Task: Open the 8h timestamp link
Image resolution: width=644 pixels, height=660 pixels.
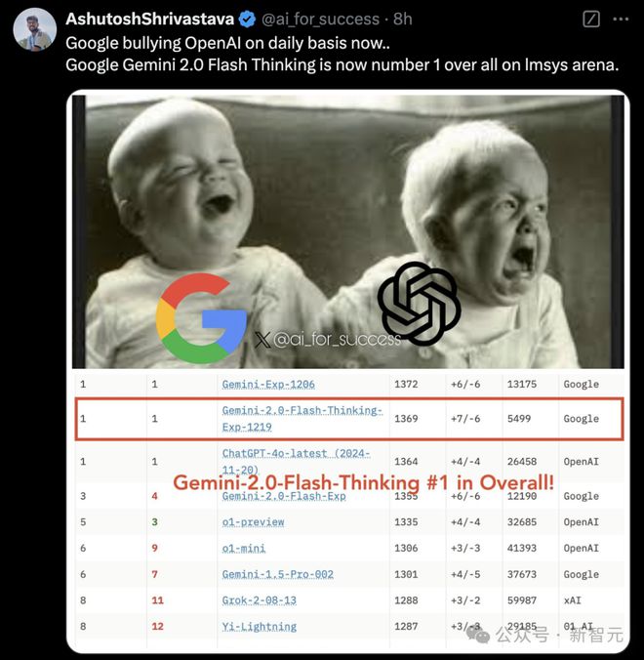Action: coord(403,19)
